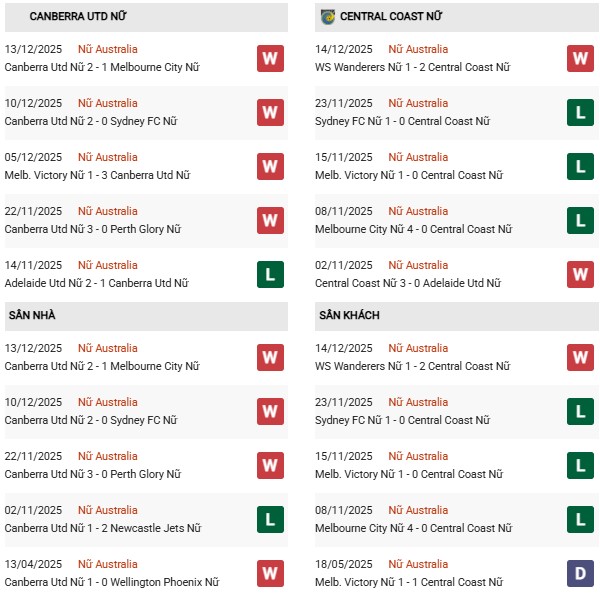Open match Canberra Utd Nữ 1-0 Wellington Phoenix Nữ

point(111,582)
